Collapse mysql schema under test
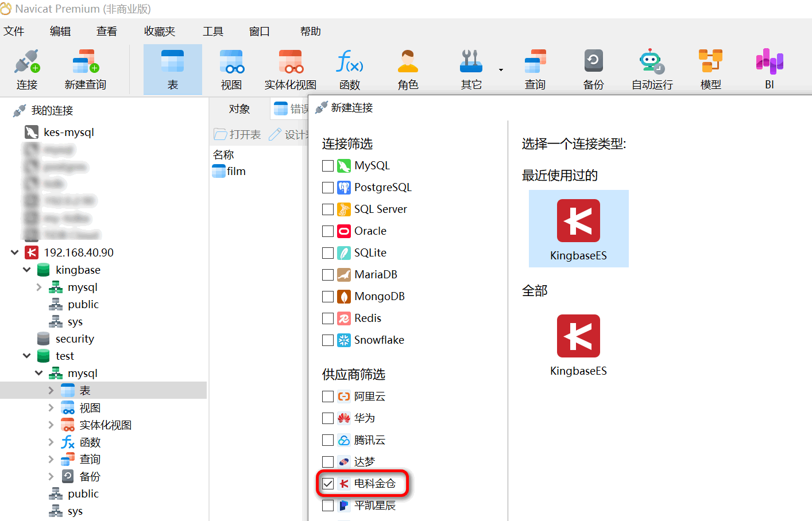 point(38,373)
